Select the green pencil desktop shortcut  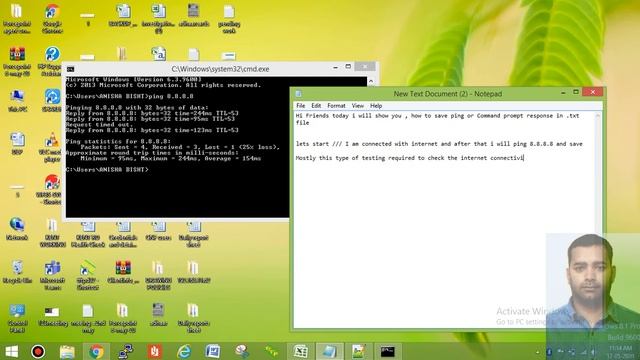click(x=88, y=276)
